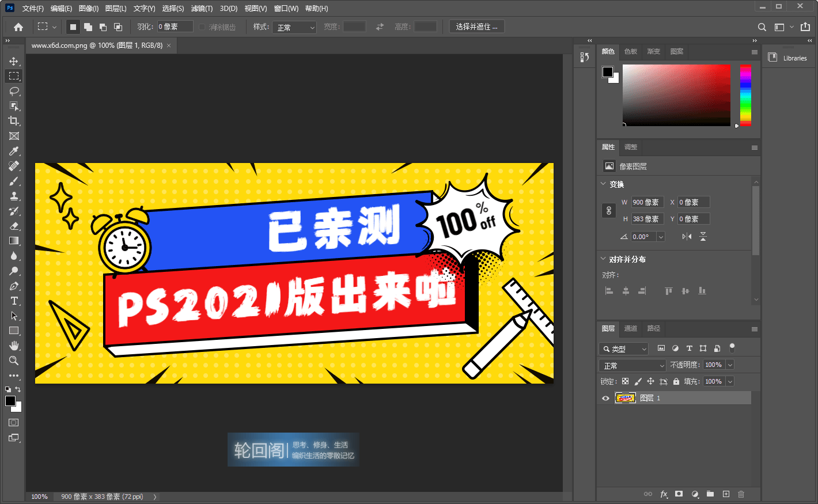Click the 选择并遮住 button
This screenshot has height=504, width=818.
[476, 26]
